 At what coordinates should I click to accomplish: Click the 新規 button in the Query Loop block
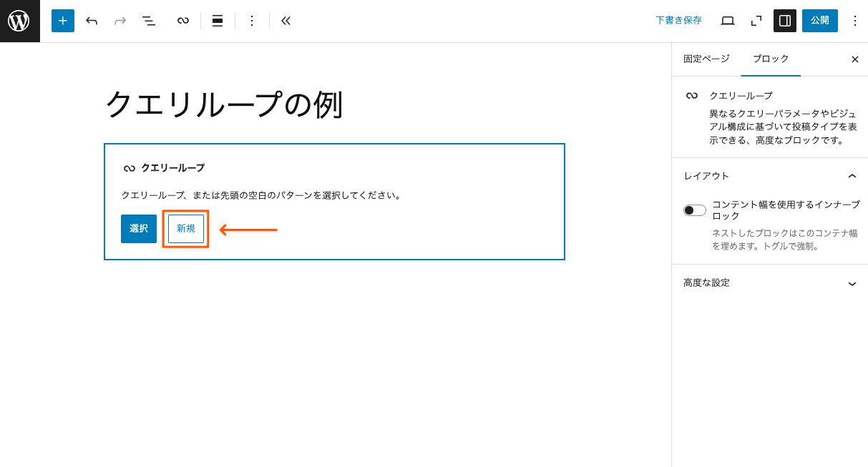click(185, 229)
